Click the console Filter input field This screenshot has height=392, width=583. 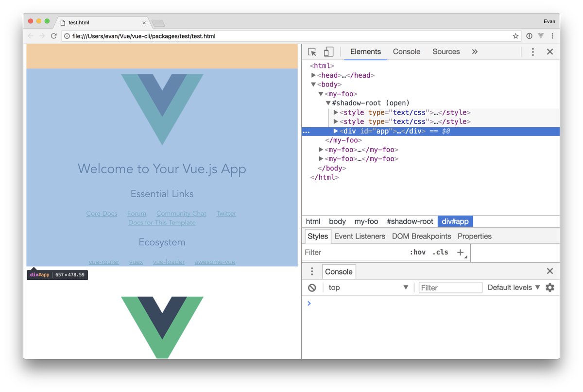450,288
